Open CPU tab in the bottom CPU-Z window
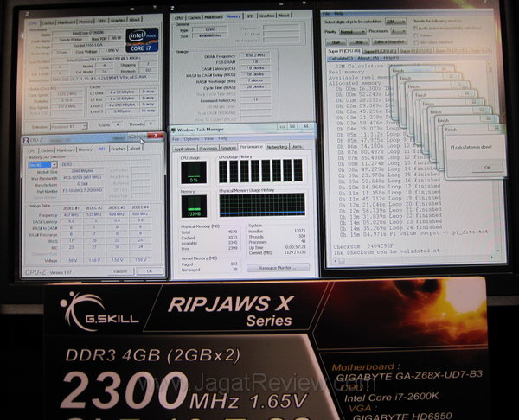519x420 pixels. 32,150
